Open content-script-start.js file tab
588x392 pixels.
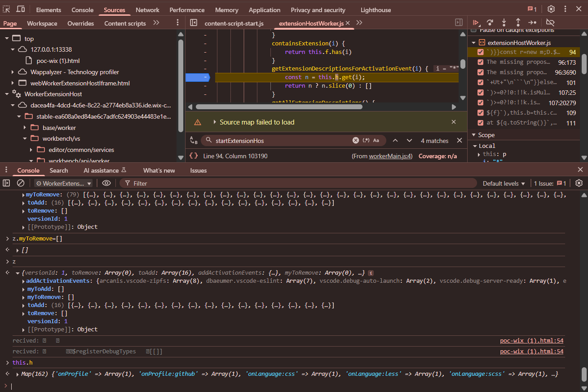(234, 23)
